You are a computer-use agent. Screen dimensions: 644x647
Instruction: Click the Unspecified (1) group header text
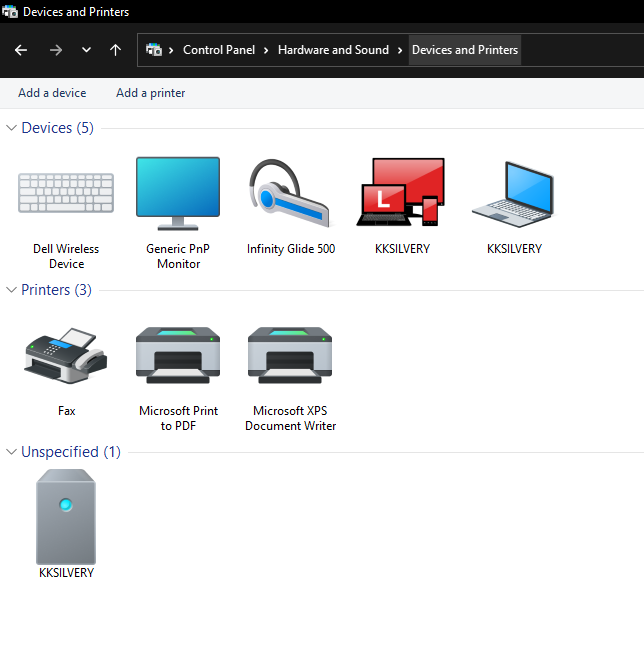(x=71, y=452)
